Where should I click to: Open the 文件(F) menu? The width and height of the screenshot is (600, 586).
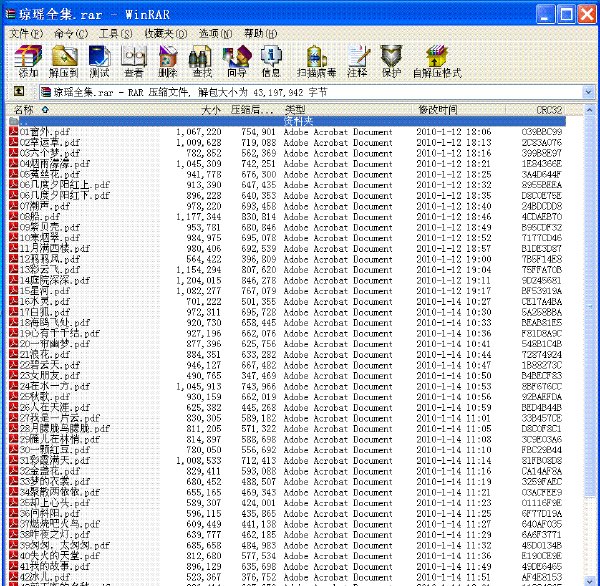click(x=26, y=34)
